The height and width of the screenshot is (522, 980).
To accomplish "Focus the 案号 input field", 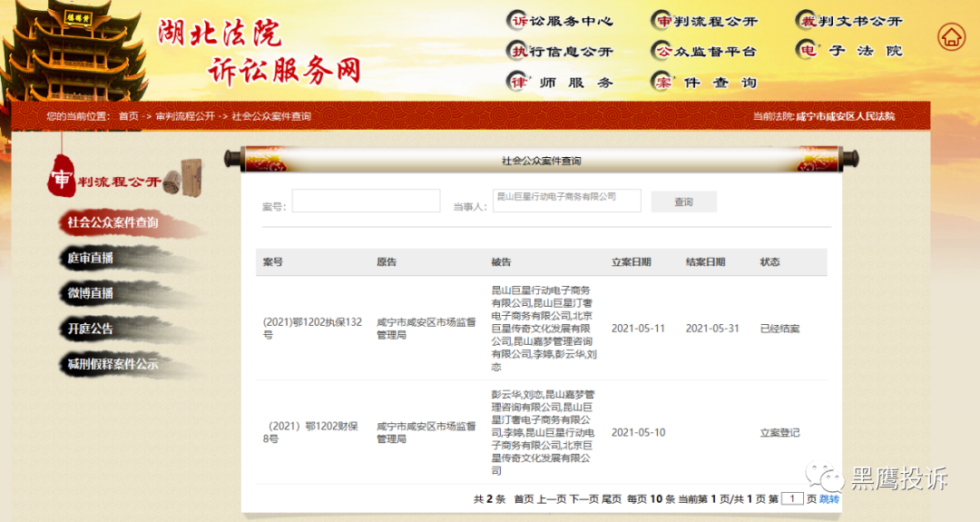I will pos(367,201).
